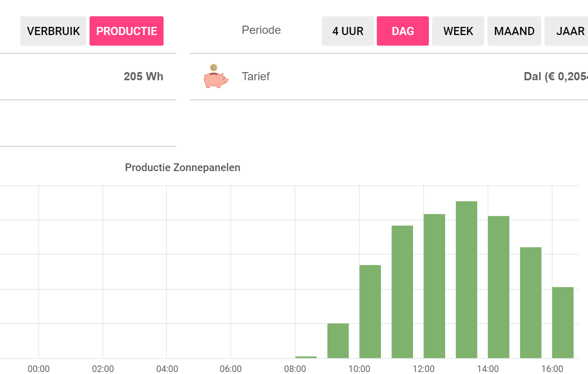Click the 205 Wh production value
The height and width of the screenshot is (374, 588).
(x=143, y=77)
